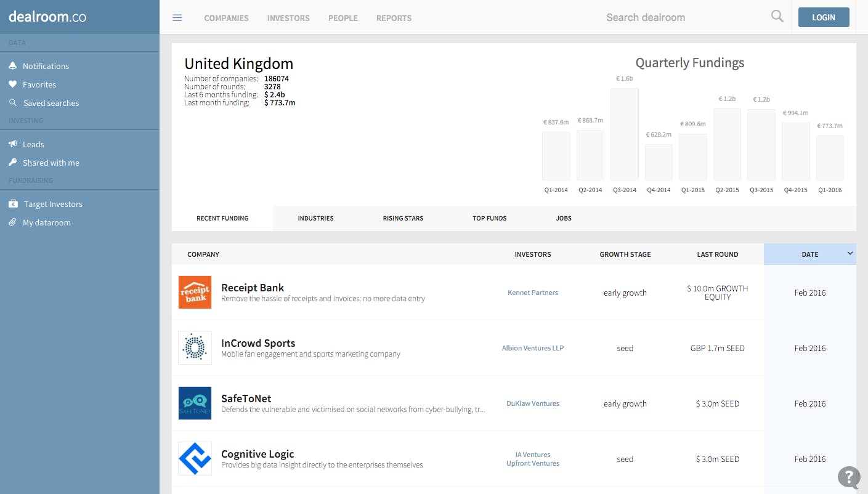Open Saved searches via its magnifier icon
This screenshot has height=494, width=868.
12,103
